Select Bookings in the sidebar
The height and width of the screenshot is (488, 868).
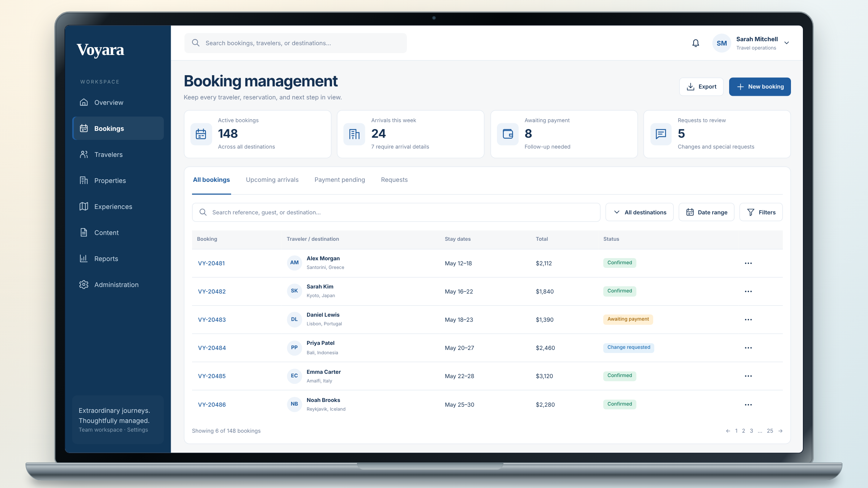[118, 128]
